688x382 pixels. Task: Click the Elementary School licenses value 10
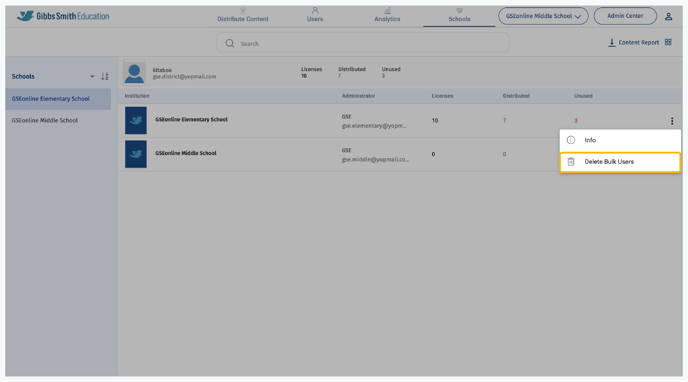tap(435, 120)
